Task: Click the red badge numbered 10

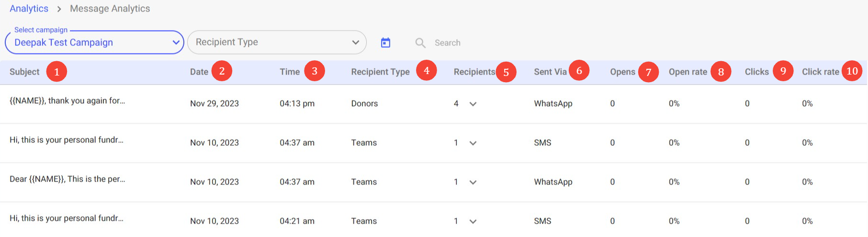Action: (852, 71)
